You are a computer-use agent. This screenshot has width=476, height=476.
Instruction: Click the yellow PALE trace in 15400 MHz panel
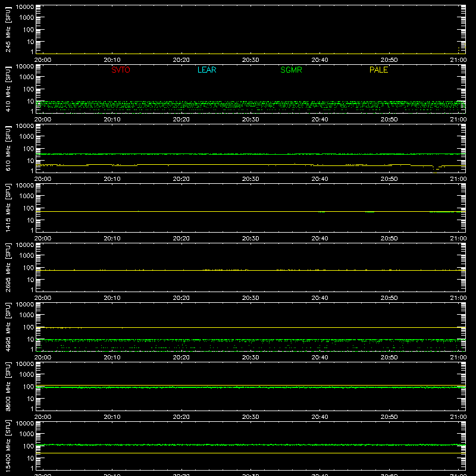250,453
